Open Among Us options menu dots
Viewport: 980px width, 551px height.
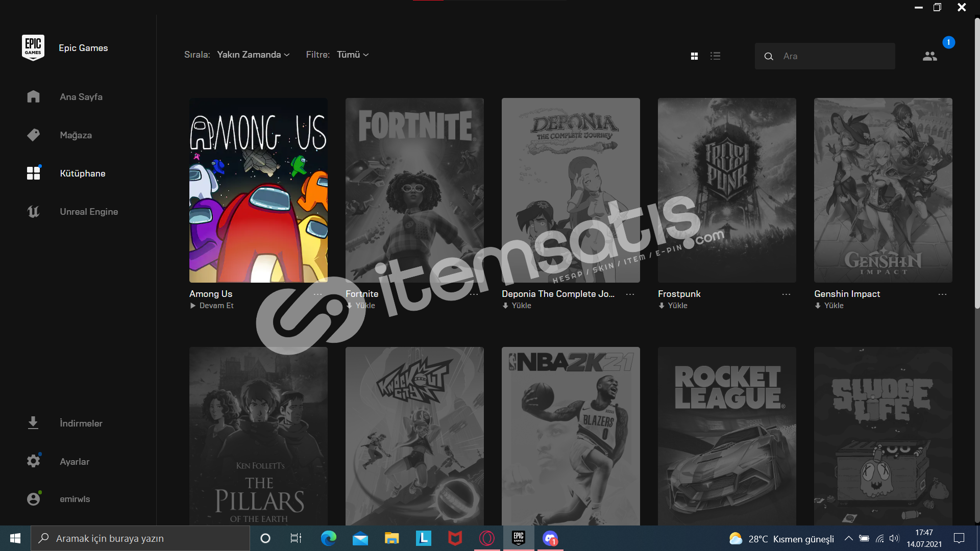(317, 294)
